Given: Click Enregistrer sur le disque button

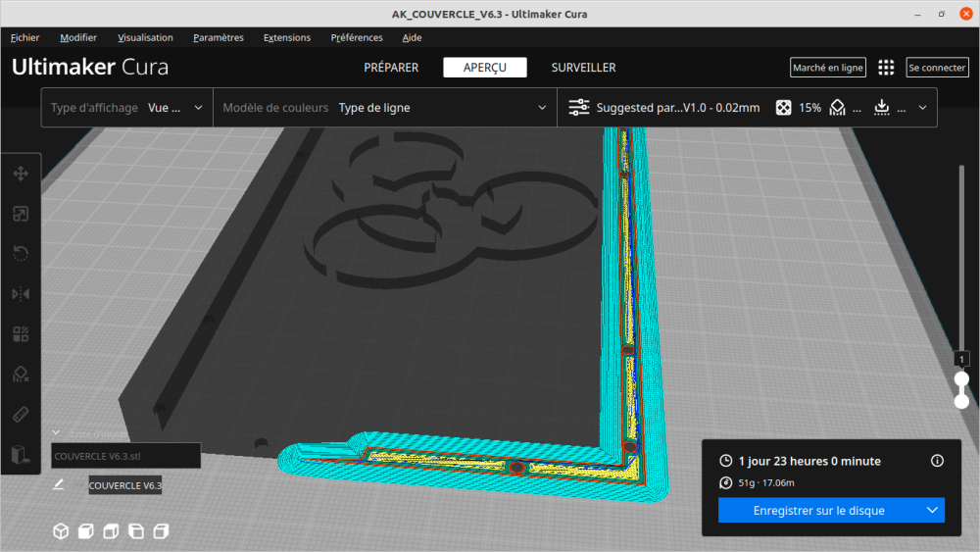Looking at the screenshot, I should tap(818, 510).
